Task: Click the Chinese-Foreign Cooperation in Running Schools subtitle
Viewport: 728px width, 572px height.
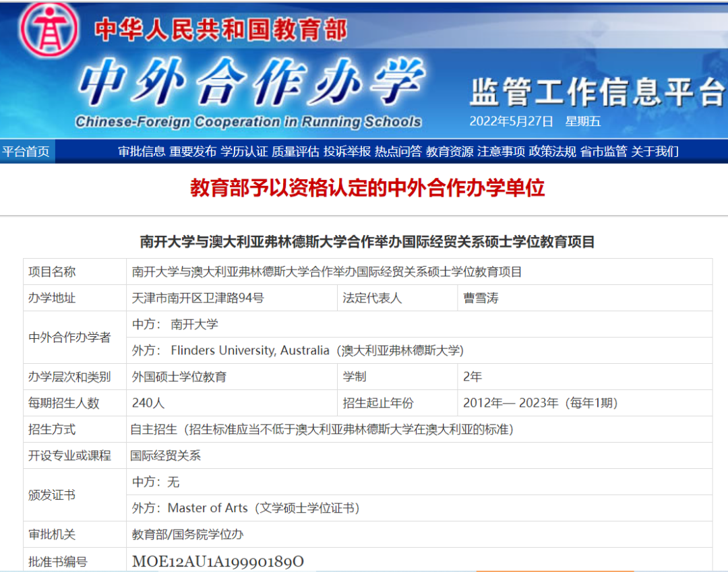Action: [248, 121]
